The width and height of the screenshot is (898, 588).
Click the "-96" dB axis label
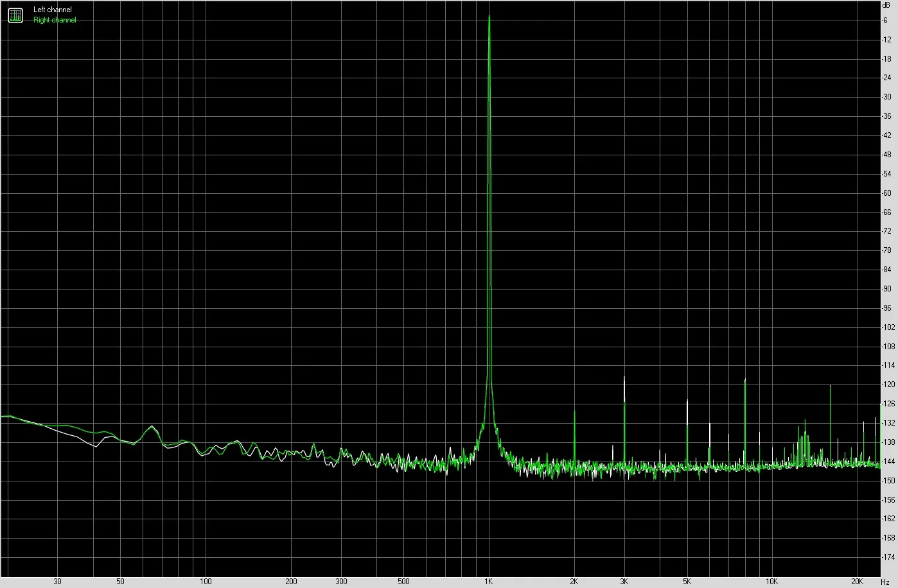pos(886,308)
